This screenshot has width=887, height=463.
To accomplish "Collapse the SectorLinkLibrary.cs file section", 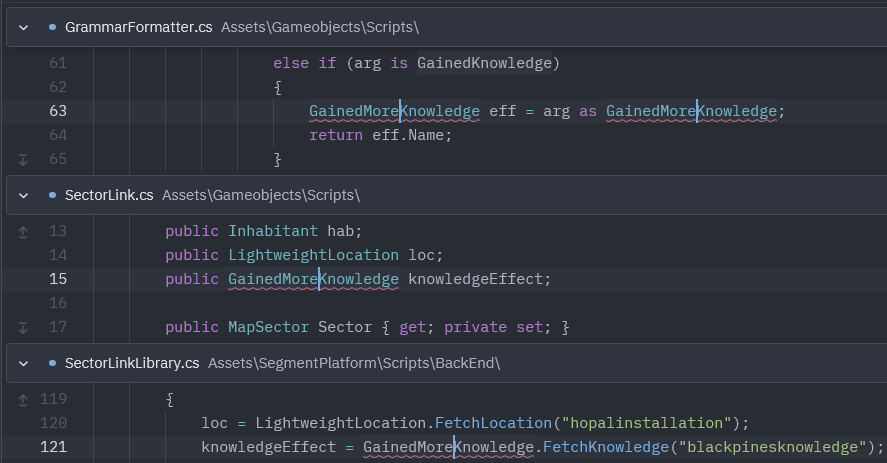I will coord(23,363).
